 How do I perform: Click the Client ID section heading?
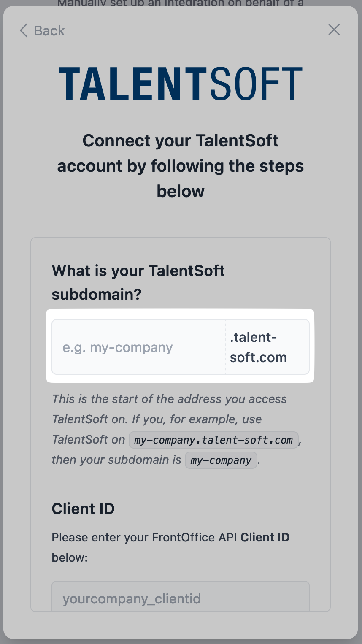point(83,509)
